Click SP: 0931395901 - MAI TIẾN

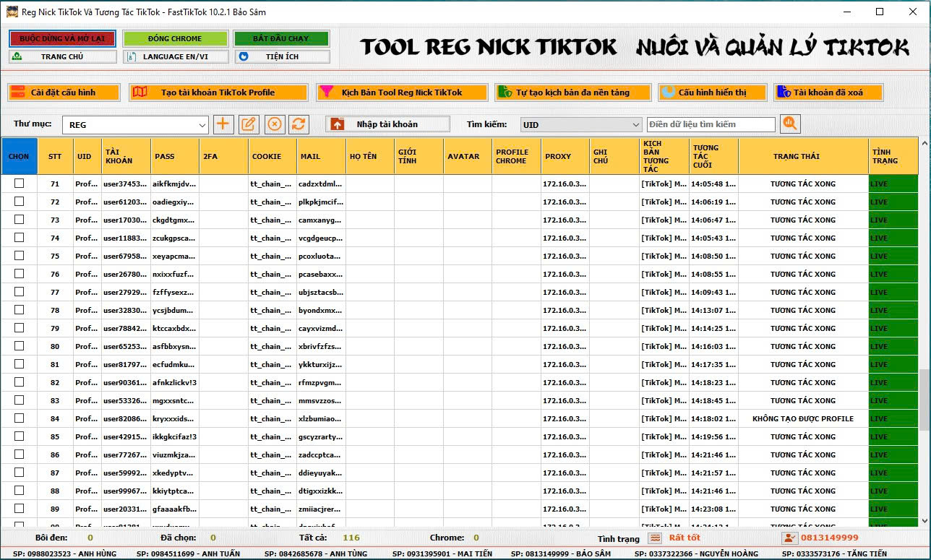(x=442, y=553)
